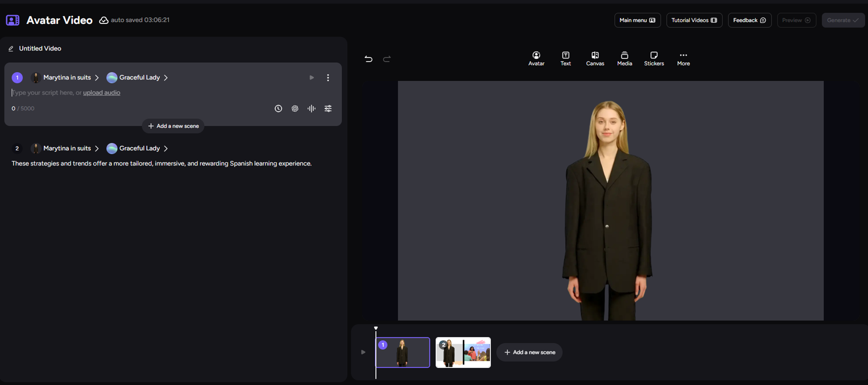Click the 0 / 5000 character counter
This screenshot has height=385, width=868.
coord(23,109)
